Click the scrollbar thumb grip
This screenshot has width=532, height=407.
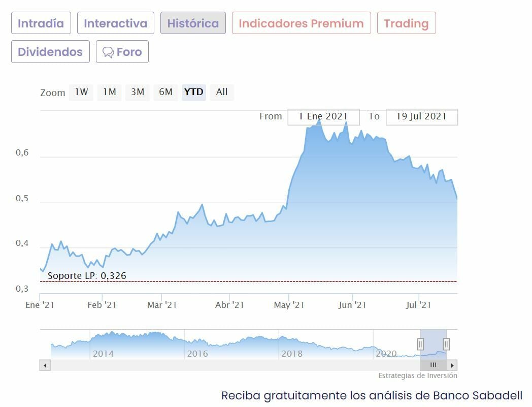(433, 365)
